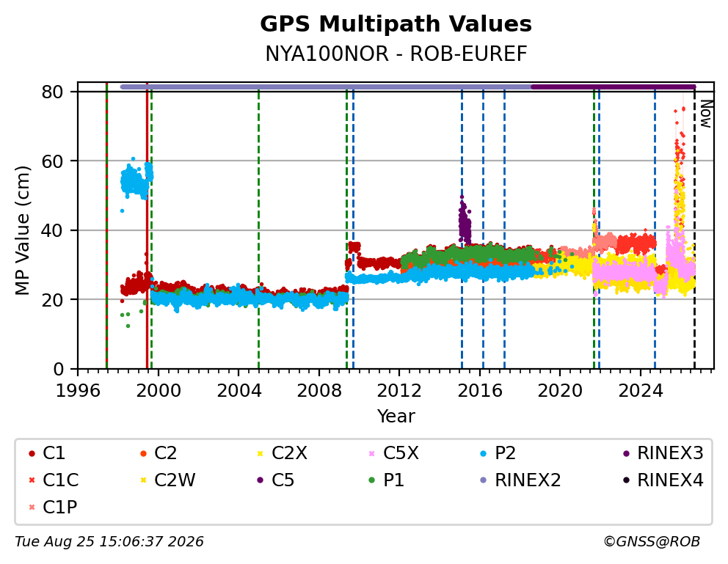Click the P2 blue legend marker
This screenshot has height=564, width=728.
(x=483, y=453)
